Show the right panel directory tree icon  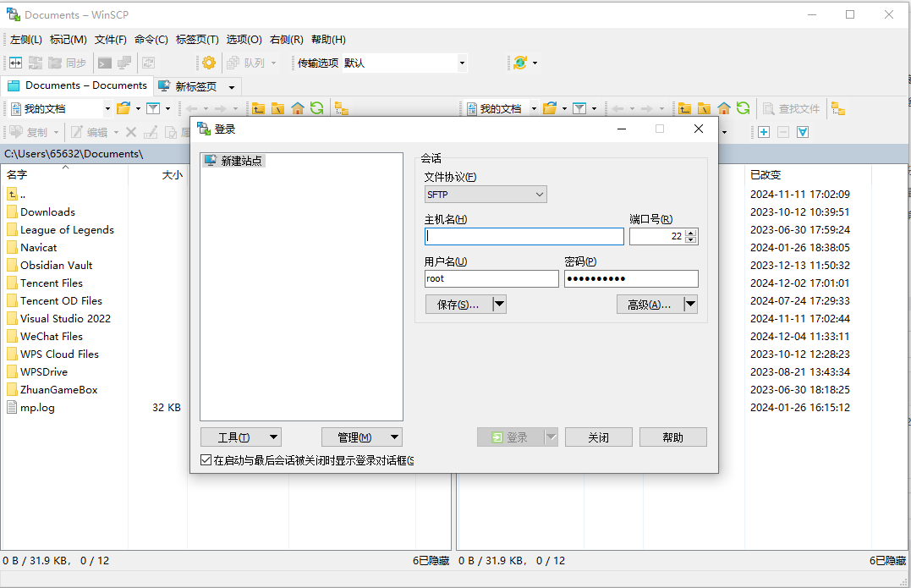click(x=837, y=108)
